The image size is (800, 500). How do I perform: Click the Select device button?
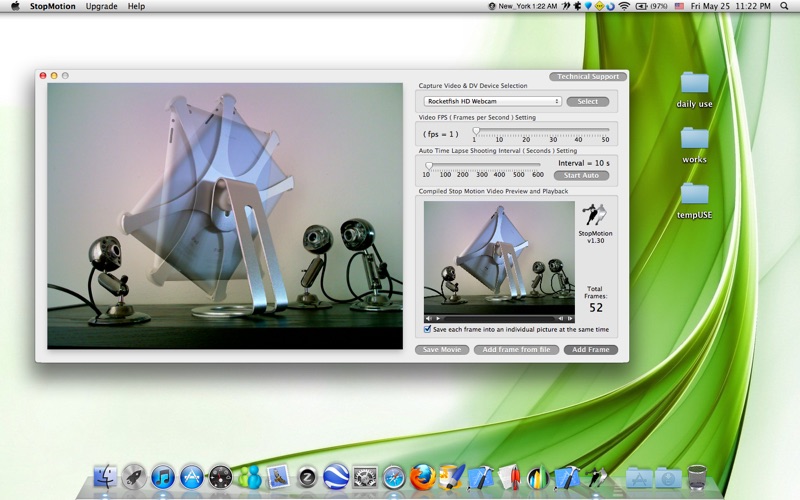588,101
